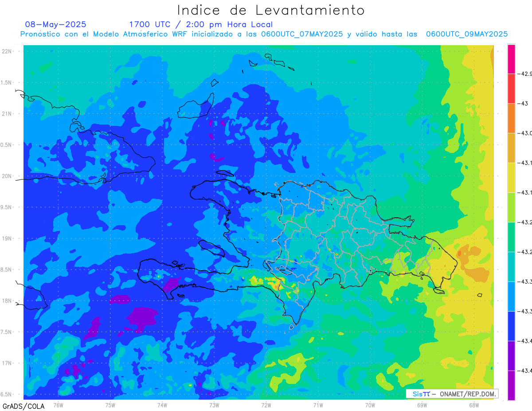Click the magenta swatch atop the color bar
Image resolution: width=532 pixels, height=411 pixels.
(511, 59)
